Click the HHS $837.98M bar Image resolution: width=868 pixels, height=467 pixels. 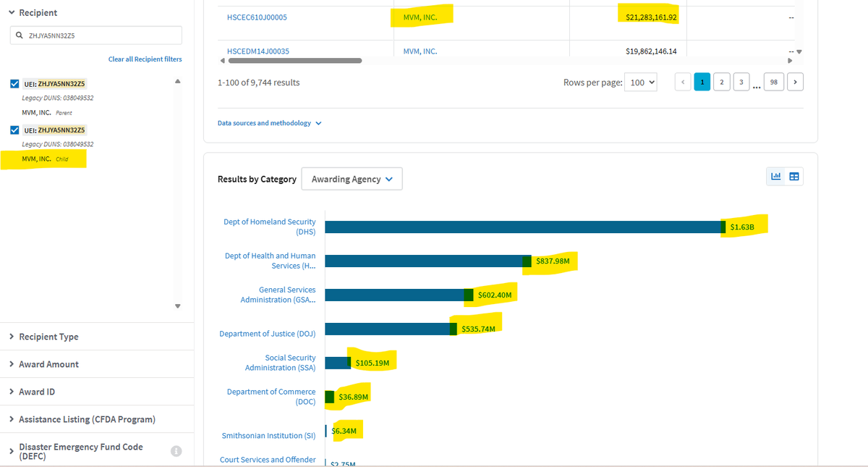pos(428,261)
